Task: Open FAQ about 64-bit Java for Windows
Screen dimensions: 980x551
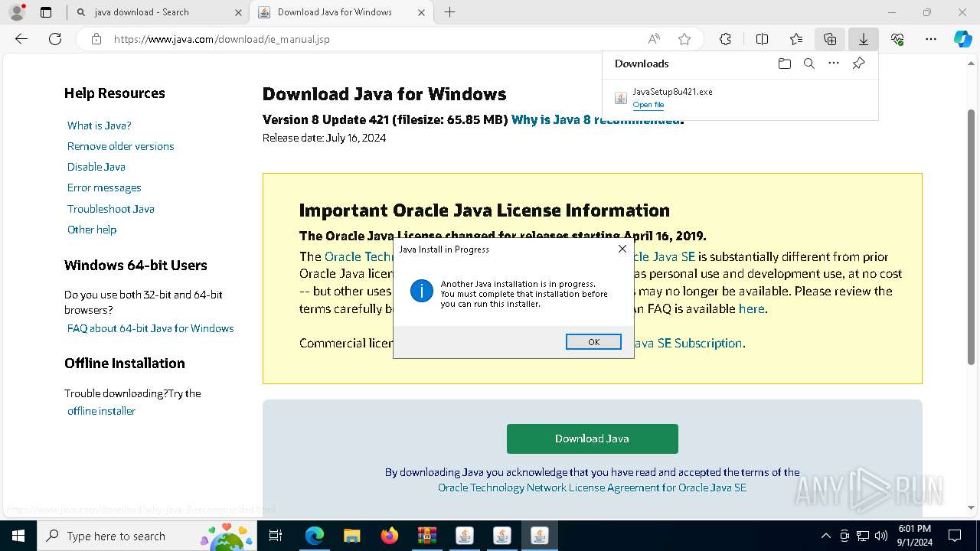Action: coord(150,328)
